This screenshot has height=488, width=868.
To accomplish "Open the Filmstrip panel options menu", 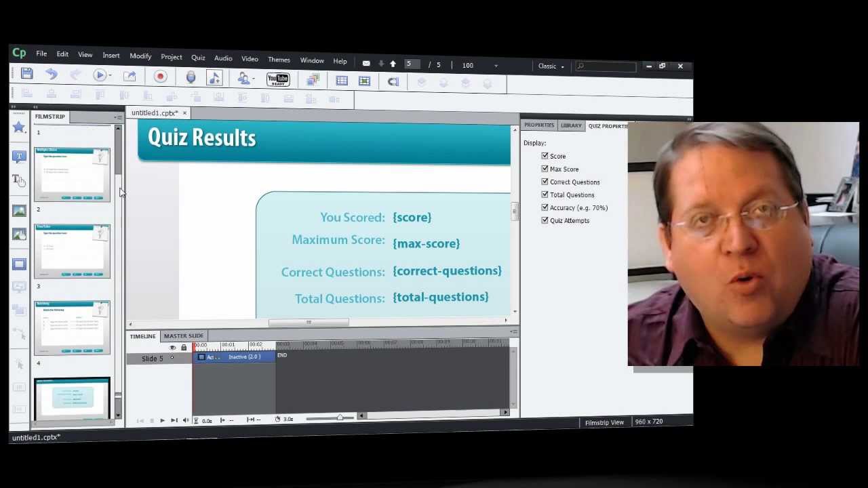I will coord(118,117).
